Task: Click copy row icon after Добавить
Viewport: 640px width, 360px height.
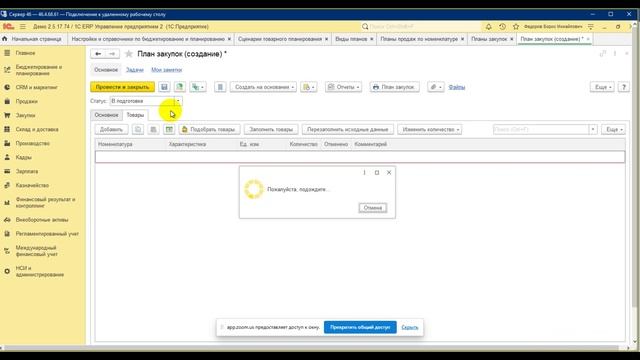Action: pos(138,129)
